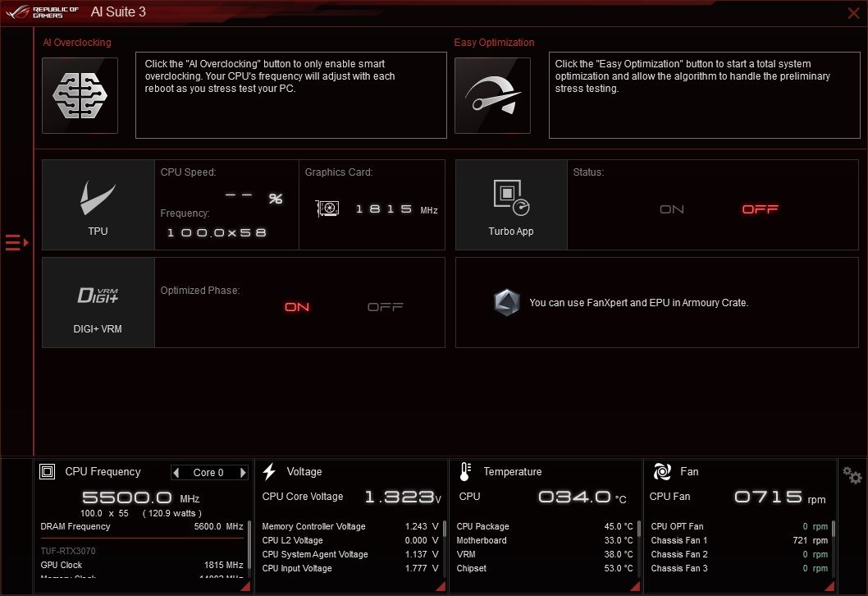Click the Easy Optimization heading

tap(495, 43)
